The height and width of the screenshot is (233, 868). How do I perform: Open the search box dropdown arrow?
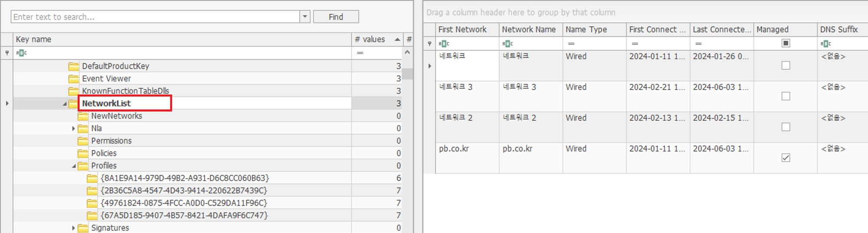tap(305, 17)
